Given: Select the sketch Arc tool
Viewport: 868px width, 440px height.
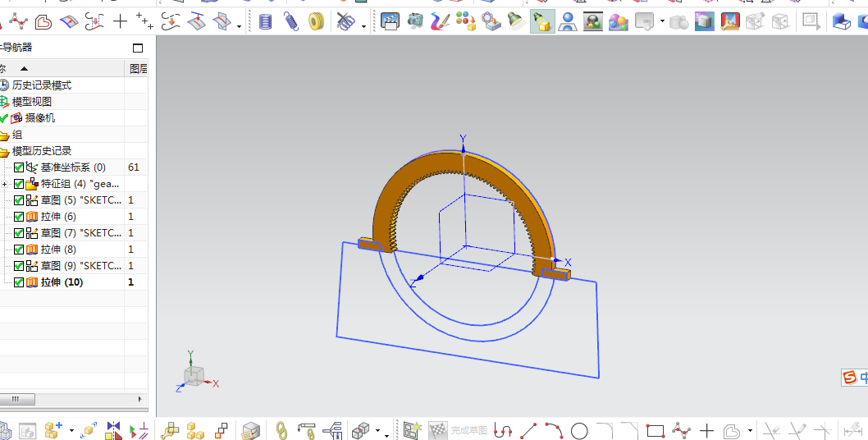Looking at the screenshot, I should [x=554, y=430].
